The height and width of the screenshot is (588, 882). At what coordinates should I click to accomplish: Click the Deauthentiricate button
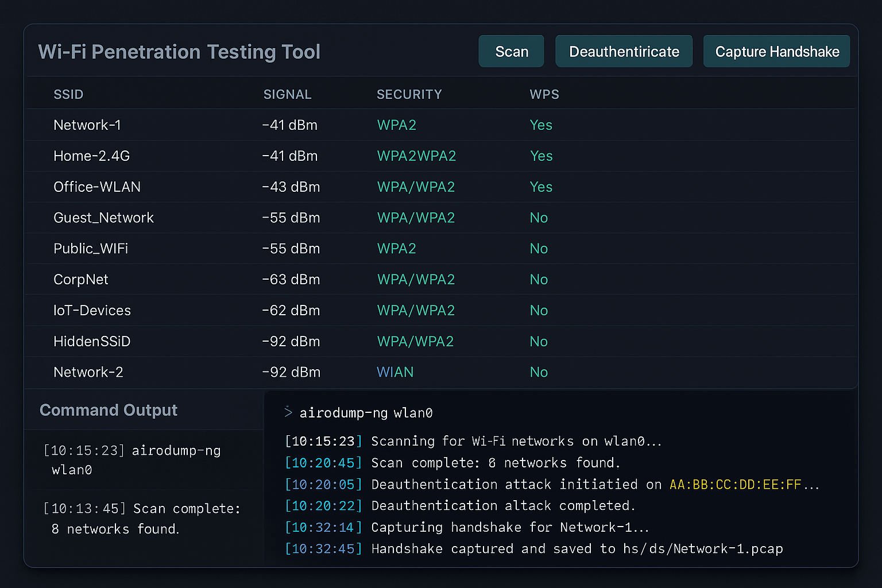point(624,52)
